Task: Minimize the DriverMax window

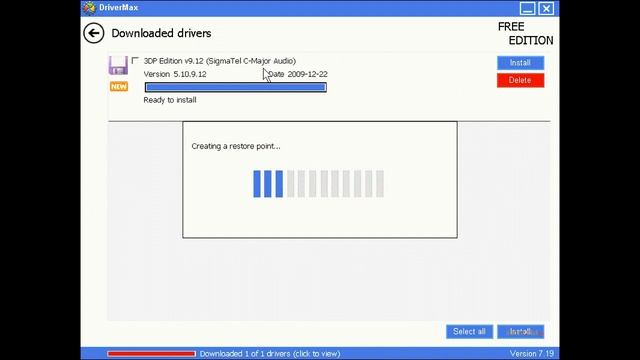Action: coord(527,8)
